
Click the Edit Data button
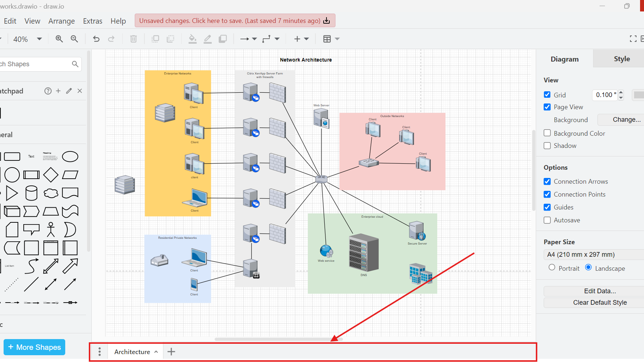pos(600,291)
